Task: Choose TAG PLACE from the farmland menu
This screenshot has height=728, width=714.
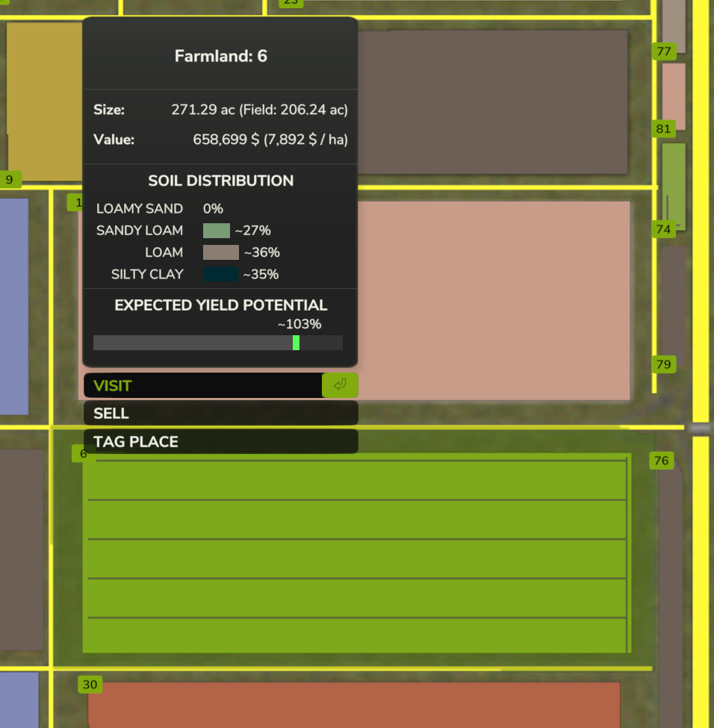Action: 220,441
